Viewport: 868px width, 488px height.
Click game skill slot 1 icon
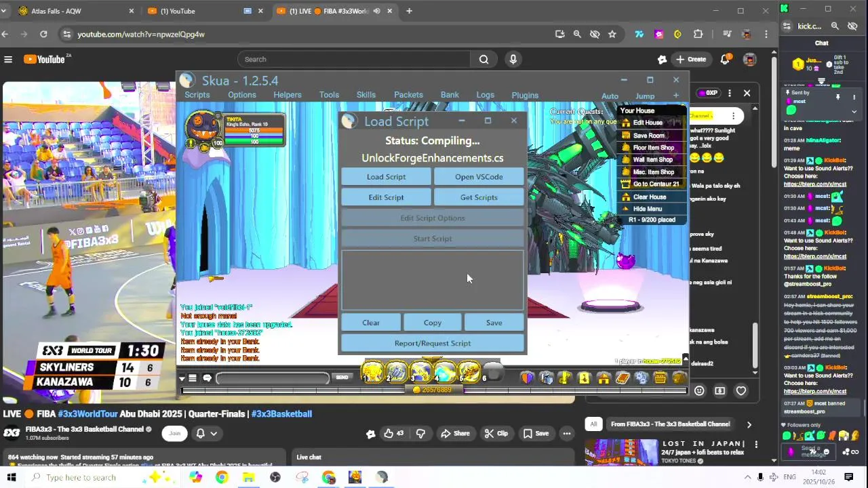(x=373, y=372)
